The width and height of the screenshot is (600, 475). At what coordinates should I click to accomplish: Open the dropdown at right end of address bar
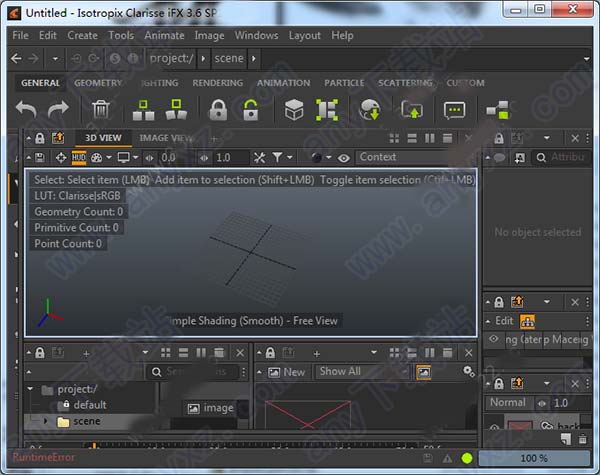[587, 59]
